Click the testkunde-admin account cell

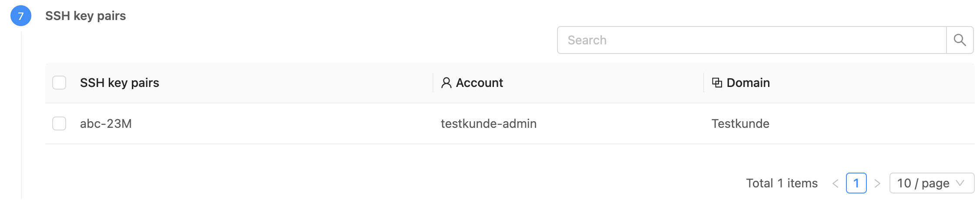point(488,123)
